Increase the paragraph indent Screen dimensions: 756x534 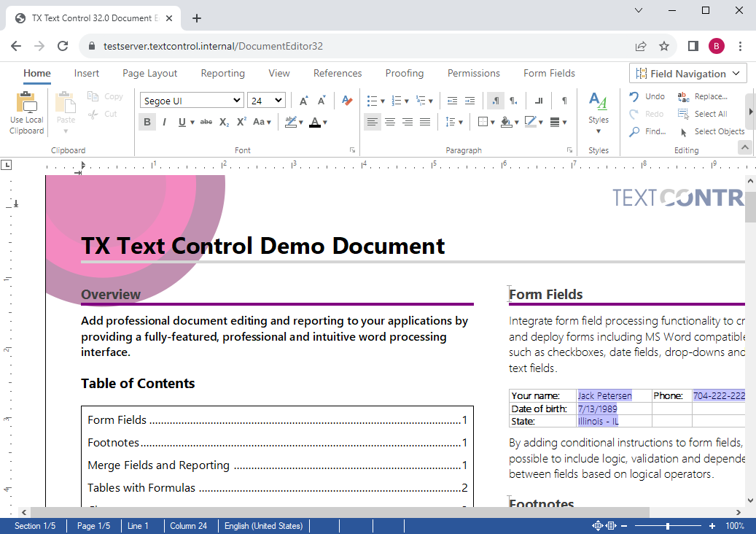pyautogui.click(x=469, y=101)
